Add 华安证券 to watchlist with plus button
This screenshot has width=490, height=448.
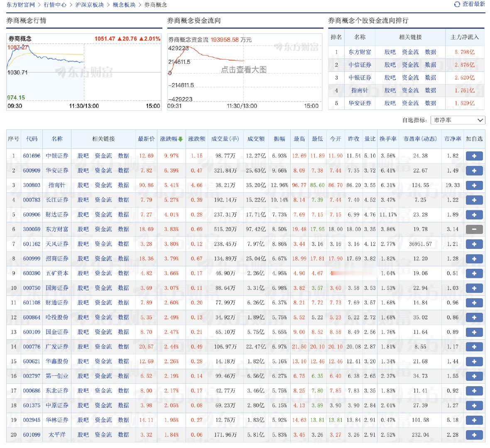[474, 170]
